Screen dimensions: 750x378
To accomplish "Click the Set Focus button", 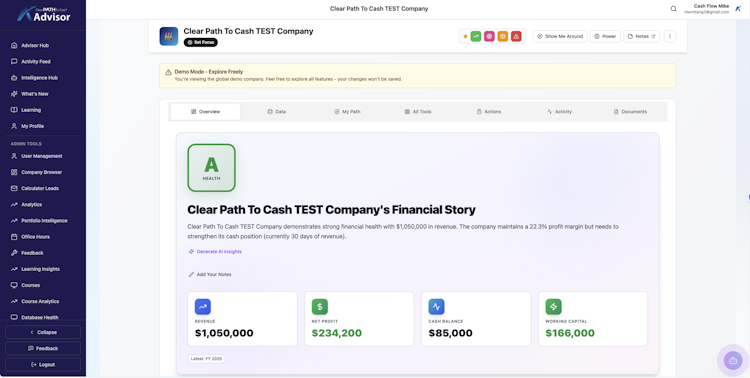I will [x=200, y=43].
